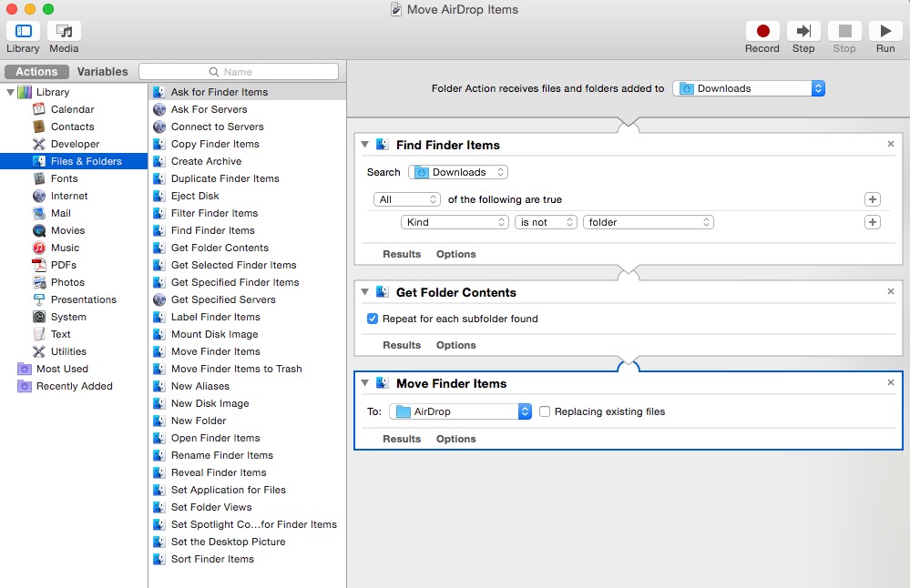Click the Name search field

point(239,72)
